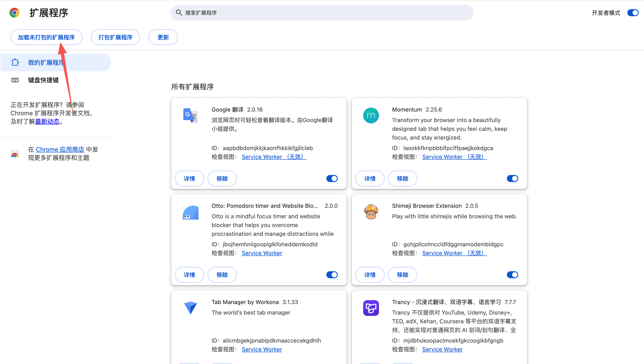Click the Tab Manager by Workona icon
644x364 pixels.
pos(190,308)
